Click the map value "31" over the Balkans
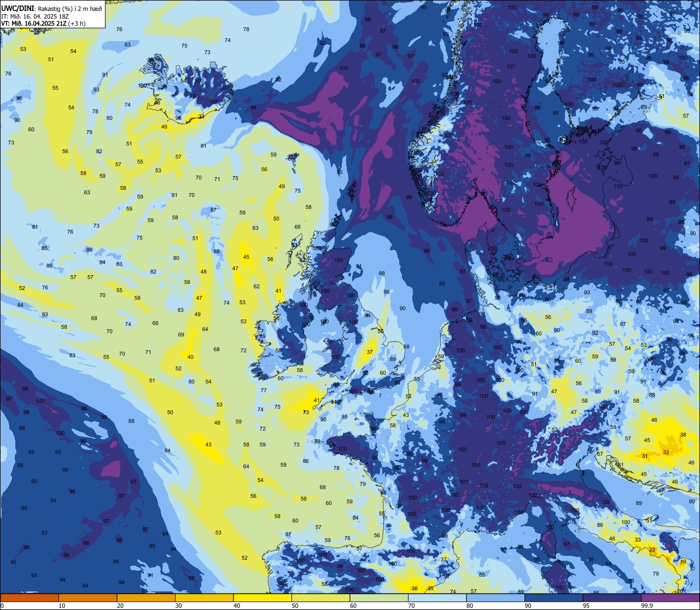700x610 pixels. (x=645, y=456)
